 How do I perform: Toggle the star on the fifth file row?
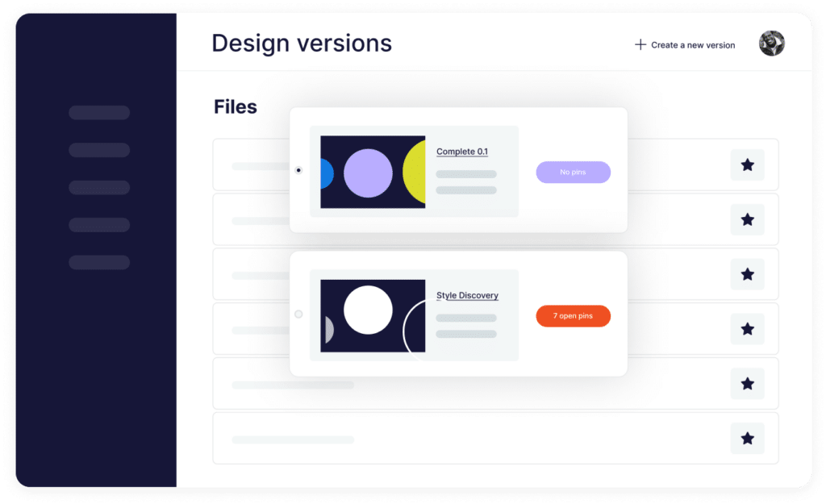tap(747, 384)
